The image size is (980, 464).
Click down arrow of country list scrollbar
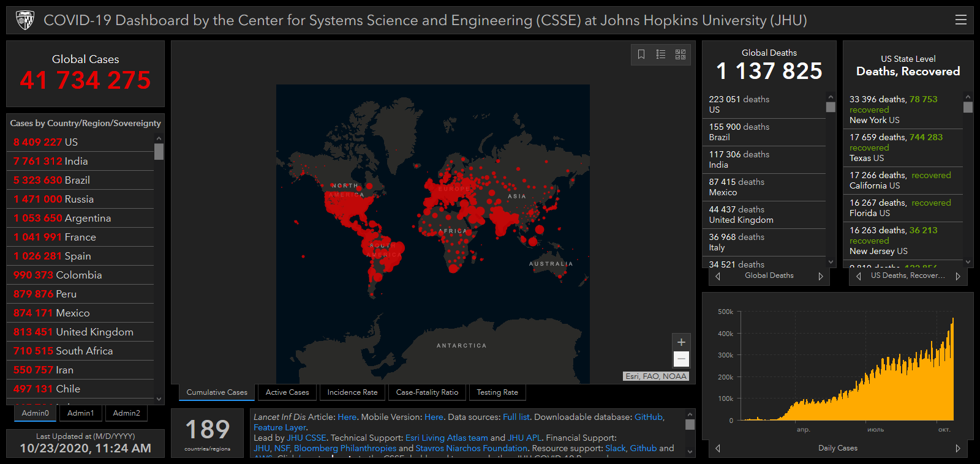click(159, 399)
